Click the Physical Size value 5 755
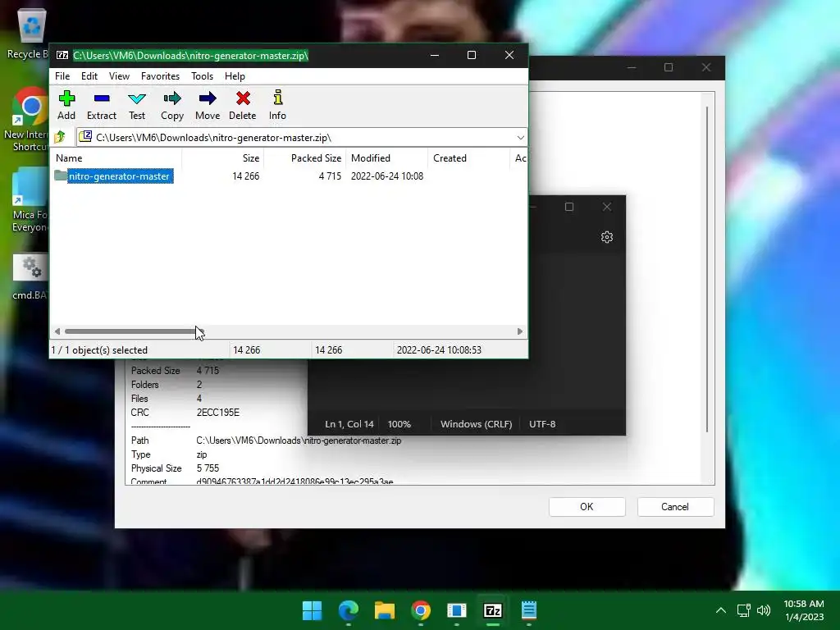Screen dimensions: 840x630 point(208,468)
